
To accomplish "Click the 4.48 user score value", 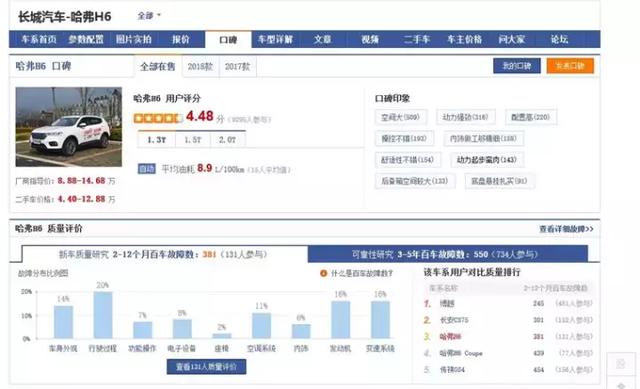I will (x=200, y=116).
